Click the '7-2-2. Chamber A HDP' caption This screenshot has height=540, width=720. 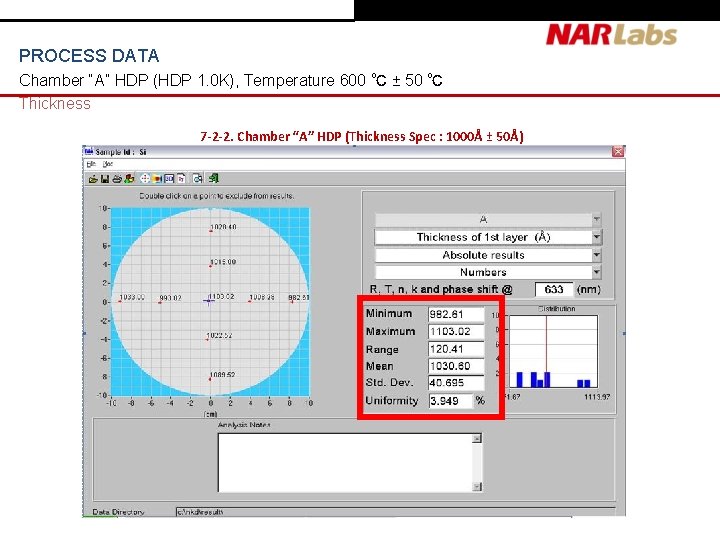(x=362, y=136)
